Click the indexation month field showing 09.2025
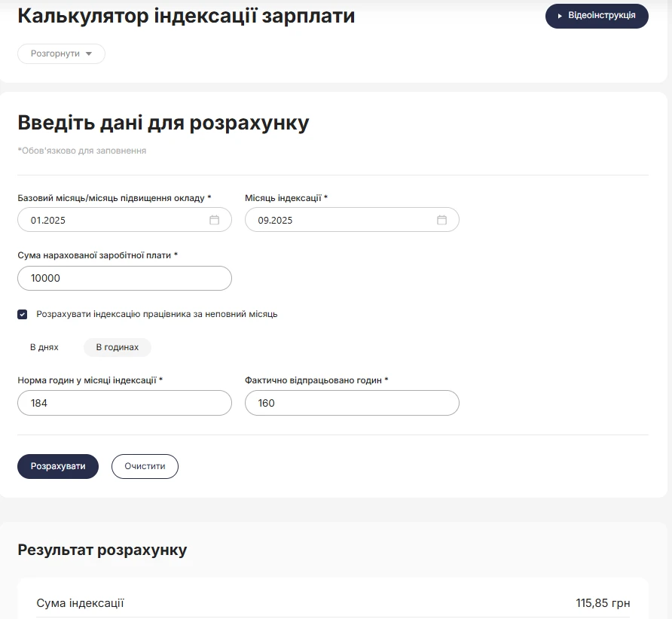672x619 pixels. (339, 220)
